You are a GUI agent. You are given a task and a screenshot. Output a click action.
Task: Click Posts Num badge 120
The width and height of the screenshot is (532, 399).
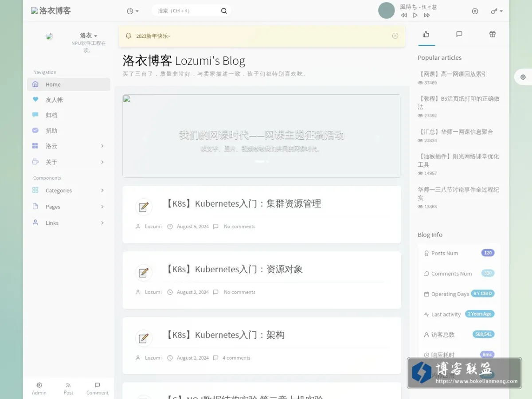[488, 253]
